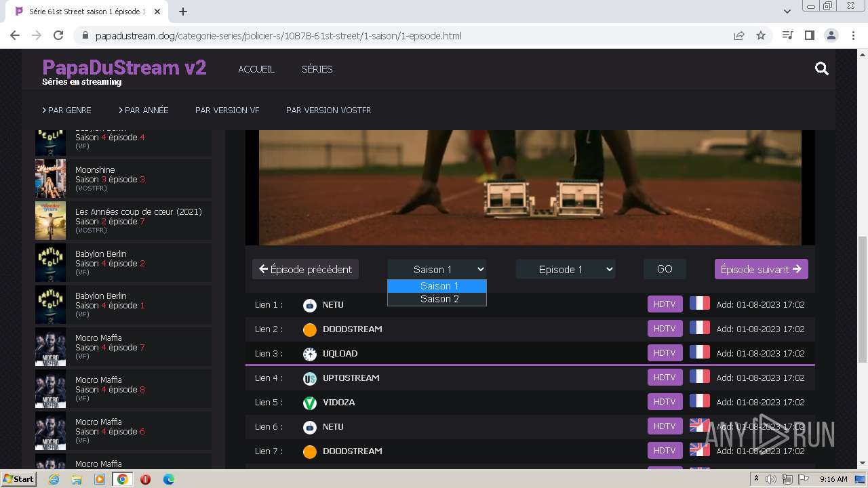The height and width of the screenshot is (488, 868).
Task: Click the French flag on Lien 3
Action: pyautogui.click(x=699, y=352)
